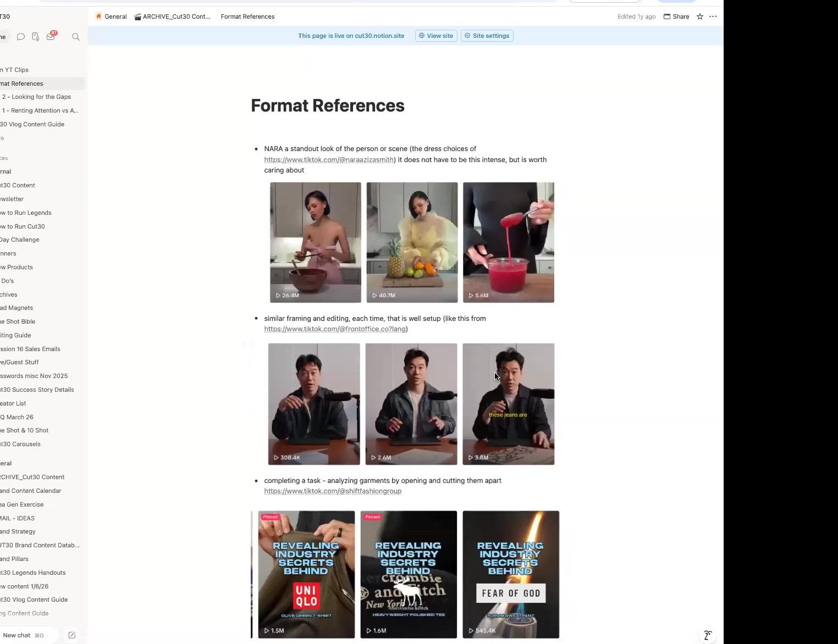This screenshot has height=644, width=838.
Task: Open Idea Gen Exercise page
Action: [42, 504]
